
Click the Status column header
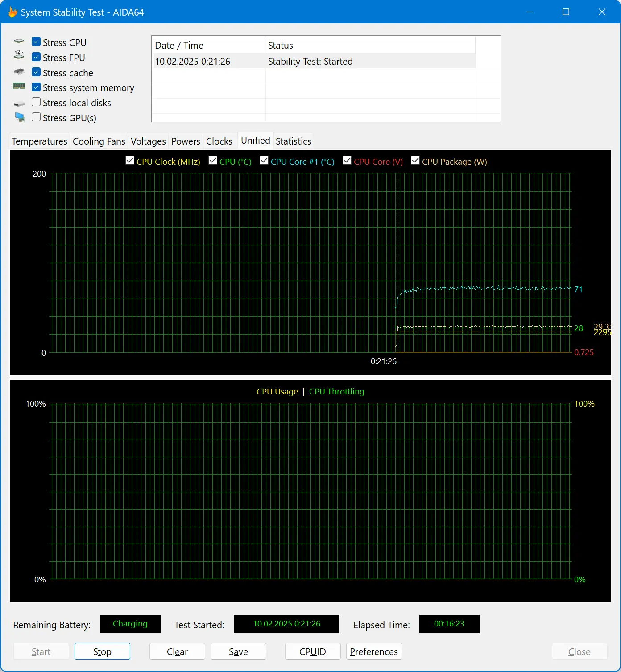click(370, 45)
